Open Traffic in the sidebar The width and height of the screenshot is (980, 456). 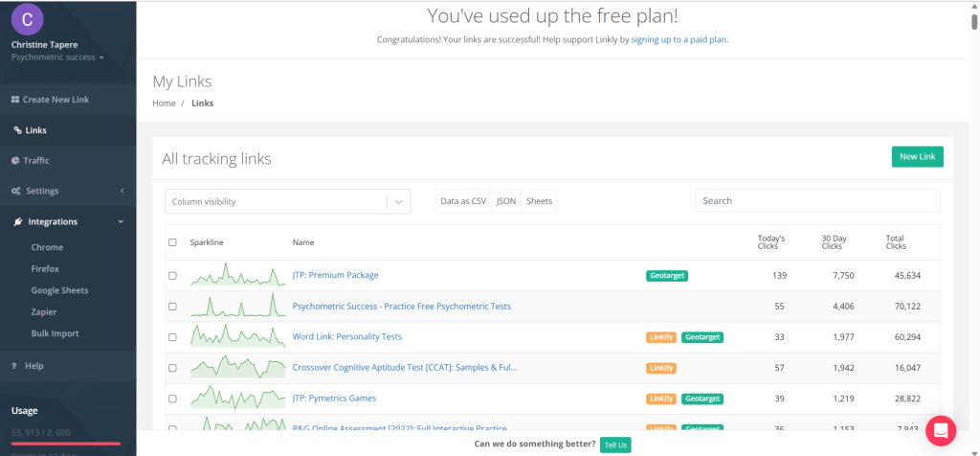tap(36, 161)
